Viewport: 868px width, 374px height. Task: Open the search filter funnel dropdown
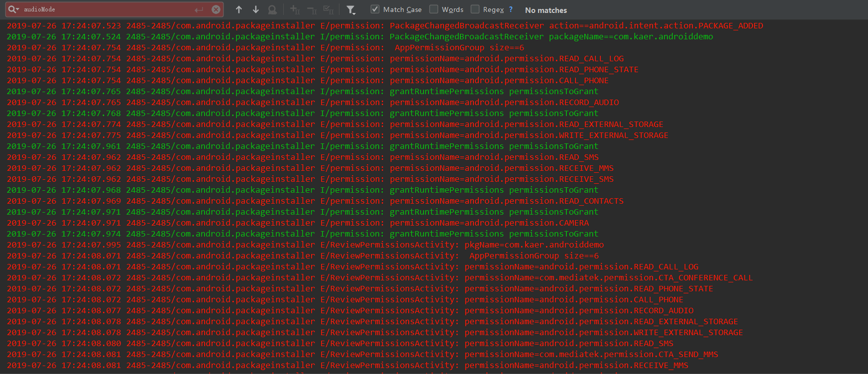click(x=351, y=9)
